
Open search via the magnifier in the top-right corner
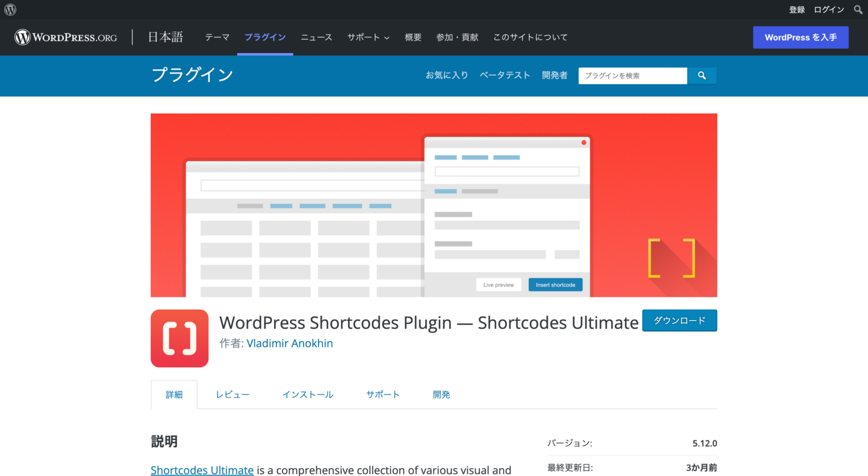coord(858,9)
